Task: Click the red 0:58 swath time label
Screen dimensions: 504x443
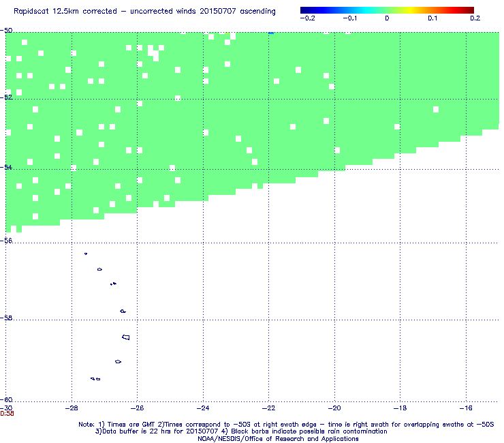Action: coord(7,414)
